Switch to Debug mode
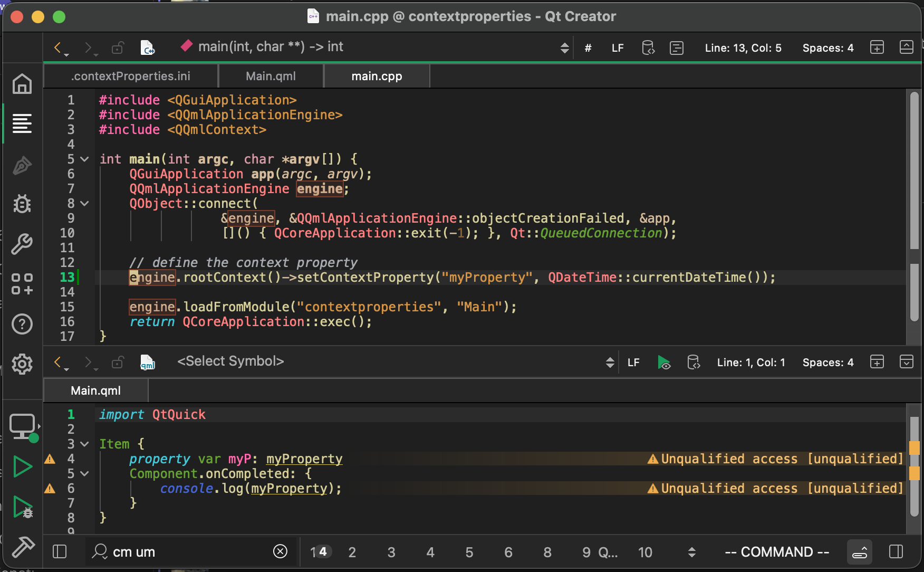This screenshot has height=572, width=924. [22, 204]
